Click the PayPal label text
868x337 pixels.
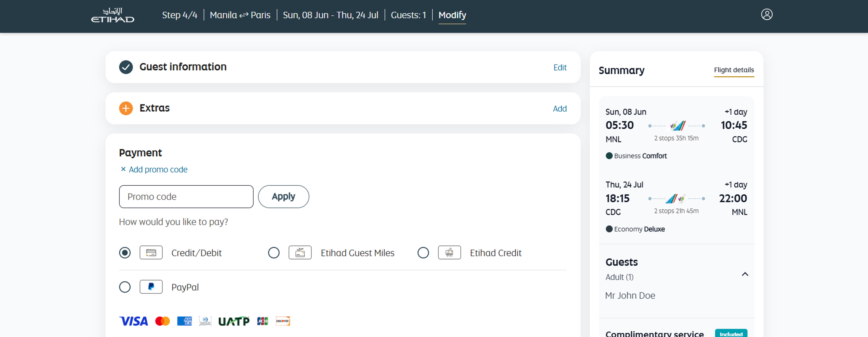[x=185, y=287]
